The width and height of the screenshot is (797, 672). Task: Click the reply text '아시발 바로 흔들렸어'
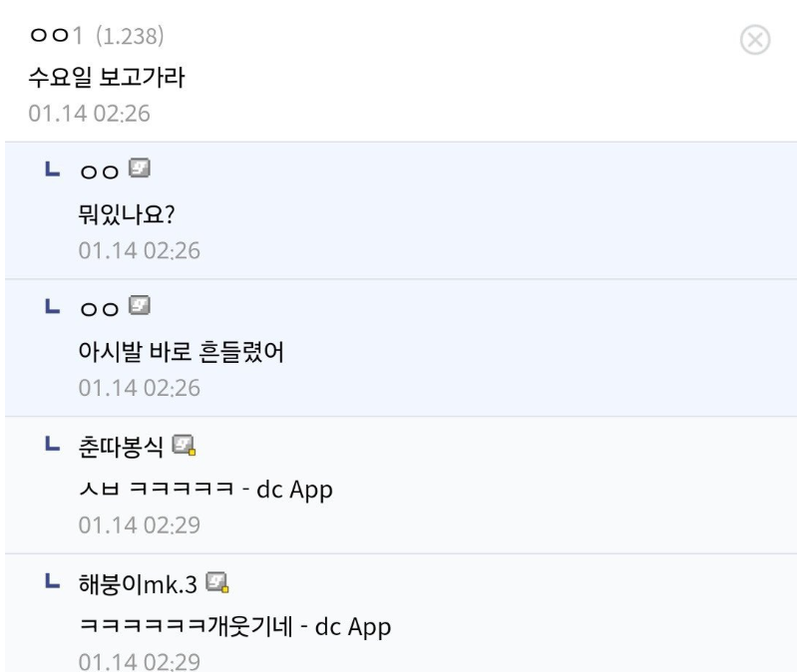[178, 351]
